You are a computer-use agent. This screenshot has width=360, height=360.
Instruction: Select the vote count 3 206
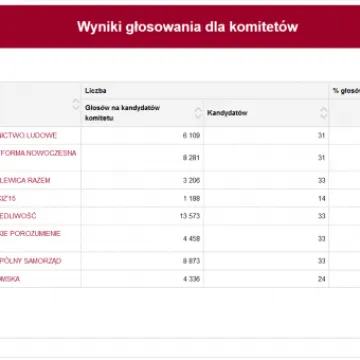coord(191,180)
